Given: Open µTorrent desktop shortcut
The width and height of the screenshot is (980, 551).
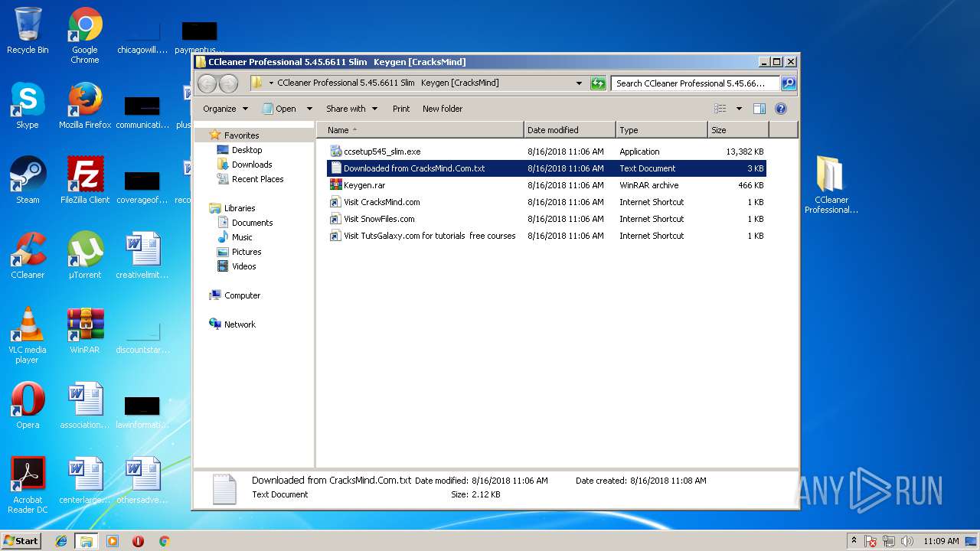Looking at the screenshot, I should [85, 256].
